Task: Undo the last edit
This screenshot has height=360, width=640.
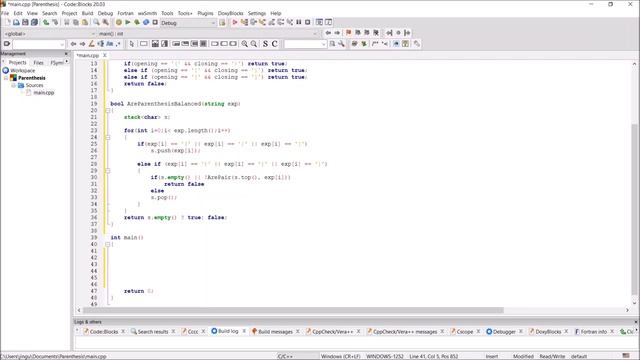Action: pos(46,22)
